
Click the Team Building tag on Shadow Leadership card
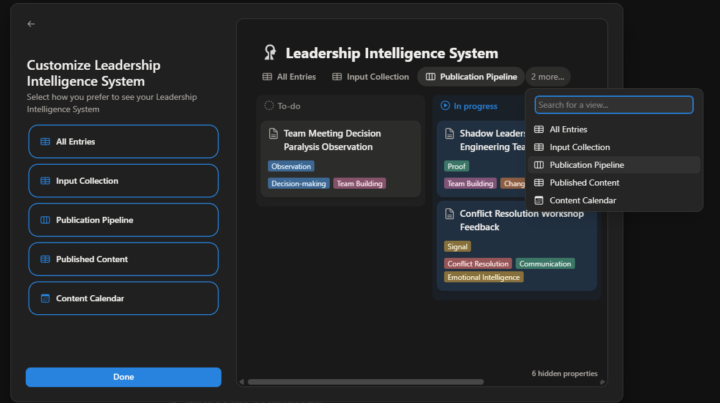pyautogui.click(x=470, y=184)
